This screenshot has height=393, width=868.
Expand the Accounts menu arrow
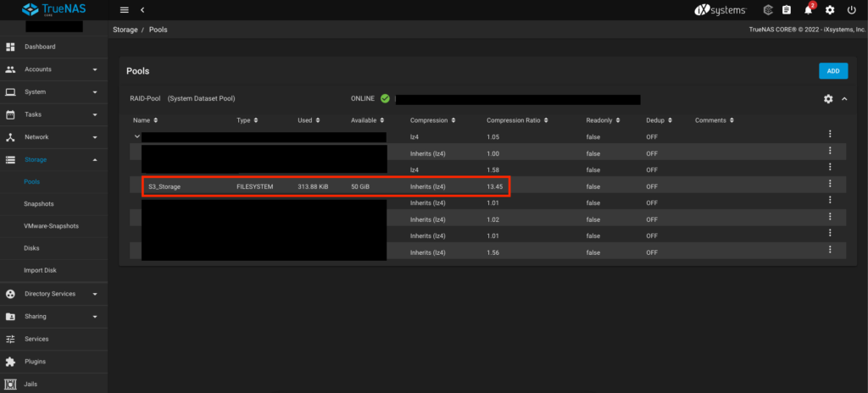point(95,69)
